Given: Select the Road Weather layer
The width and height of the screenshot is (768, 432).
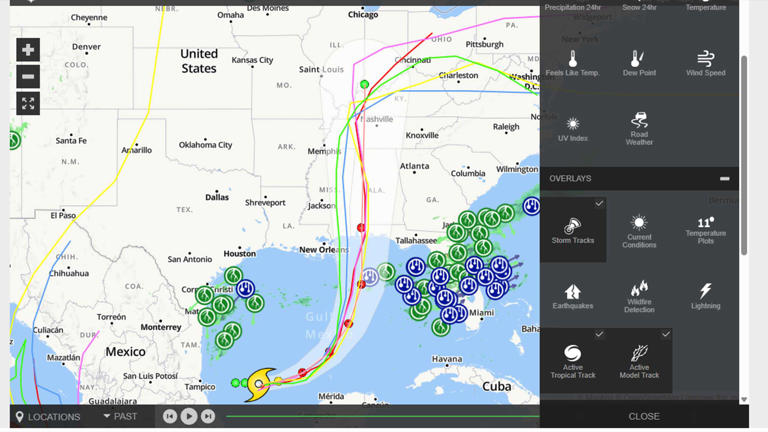Looking at the screenshot, I should [x=639, y=128].
